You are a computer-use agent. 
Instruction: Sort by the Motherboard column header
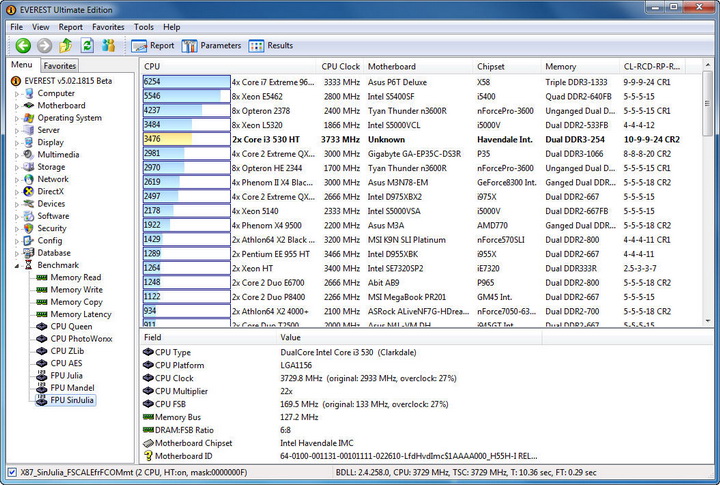(x=418, y=67)
